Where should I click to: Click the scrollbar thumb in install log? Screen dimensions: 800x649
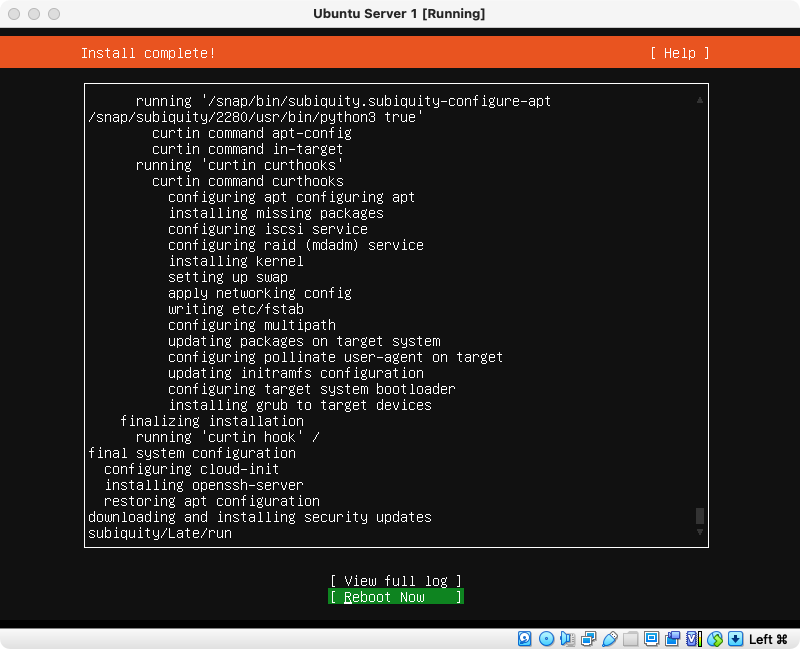coord(700,516)
